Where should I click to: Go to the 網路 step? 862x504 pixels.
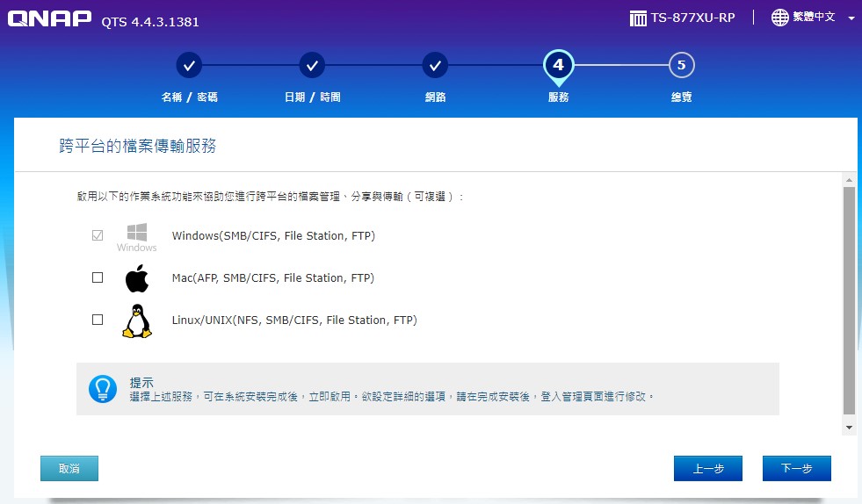click(435, 65)
